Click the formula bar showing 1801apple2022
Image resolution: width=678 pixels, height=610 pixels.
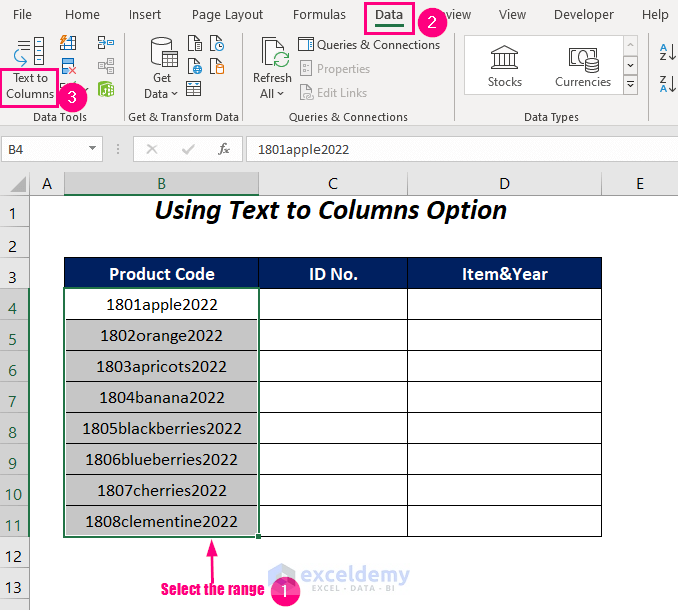click(x=462, y=149)
